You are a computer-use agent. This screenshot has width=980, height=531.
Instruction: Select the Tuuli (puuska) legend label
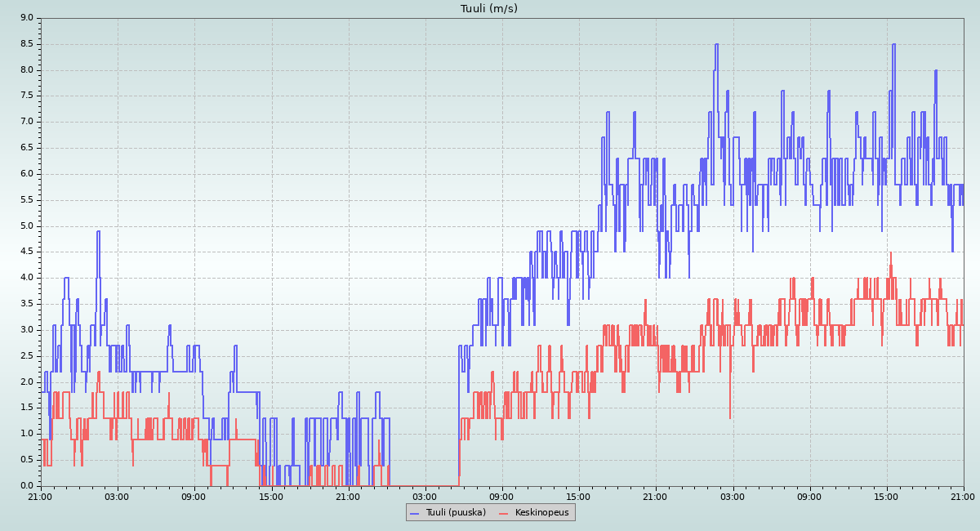click(x=456, y=512)
